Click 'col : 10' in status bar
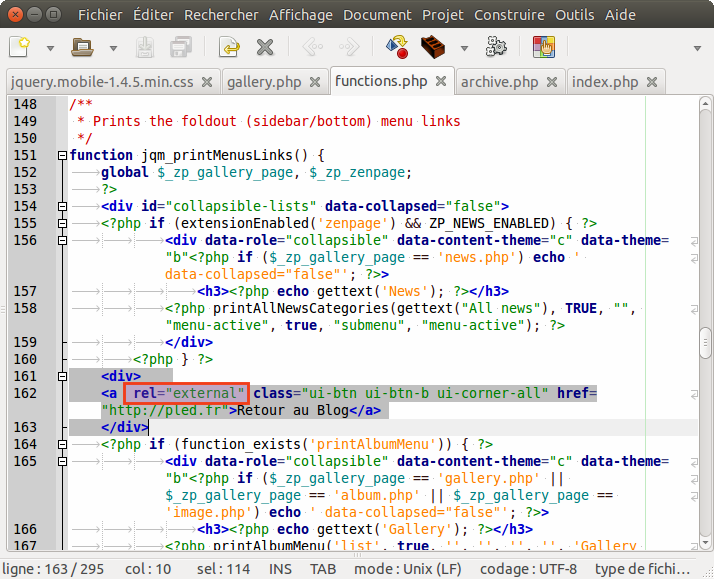Image resolution: width=714 pixels, height=579 pixels. pyautogui.click(x=148, y=569)
